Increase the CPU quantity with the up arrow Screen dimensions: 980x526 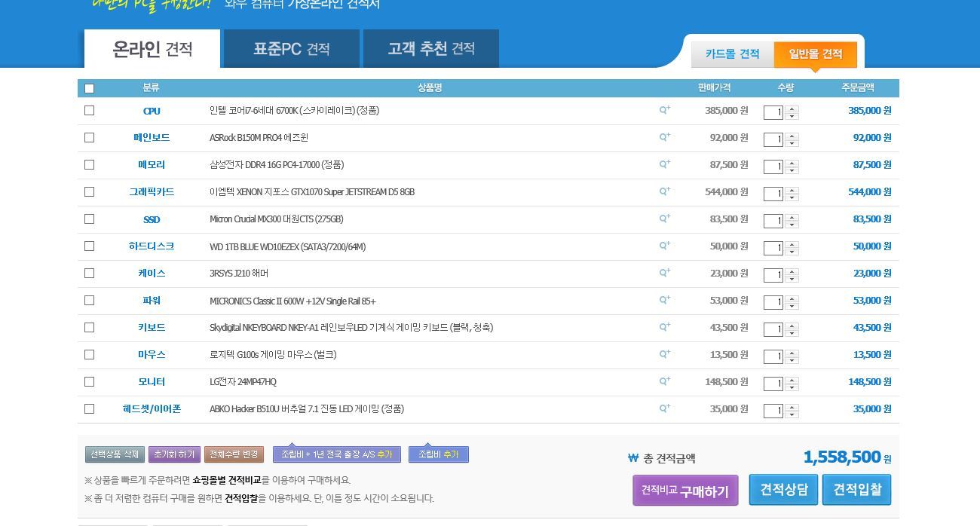click(x=792, y=109)
